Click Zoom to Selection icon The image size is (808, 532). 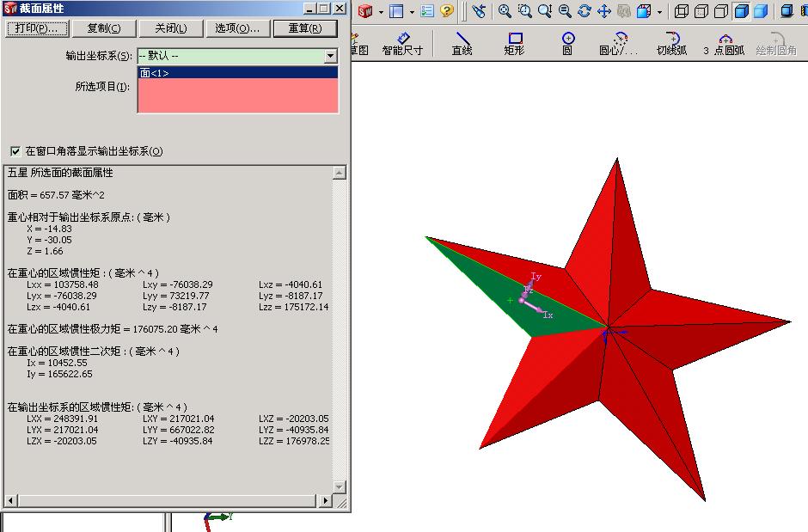(565, 11)
